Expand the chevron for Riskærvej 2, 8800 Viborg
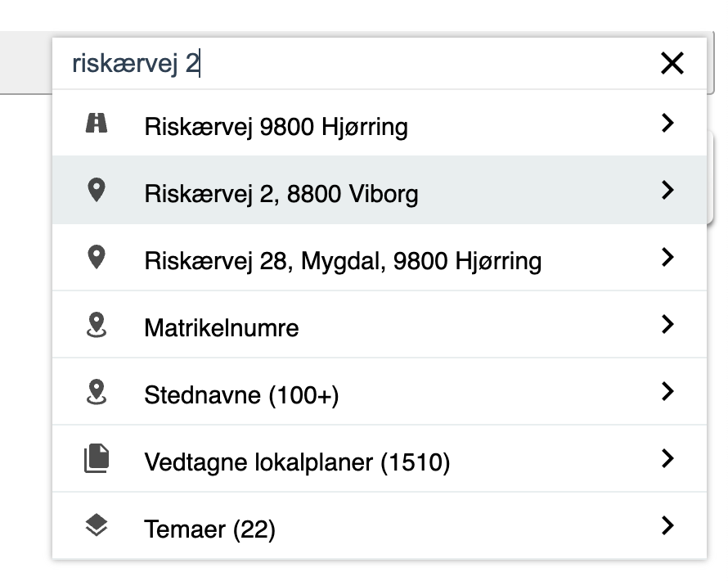 668,191
